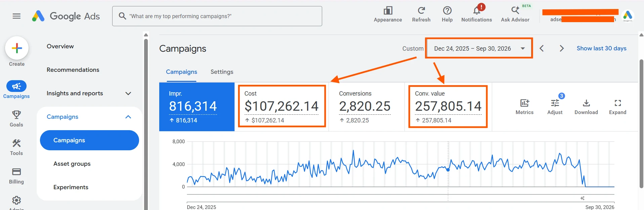Select the Conv. value metric card
Image resolution: width=644 pixels, height=210 pixels.
(x=448, y=107)
